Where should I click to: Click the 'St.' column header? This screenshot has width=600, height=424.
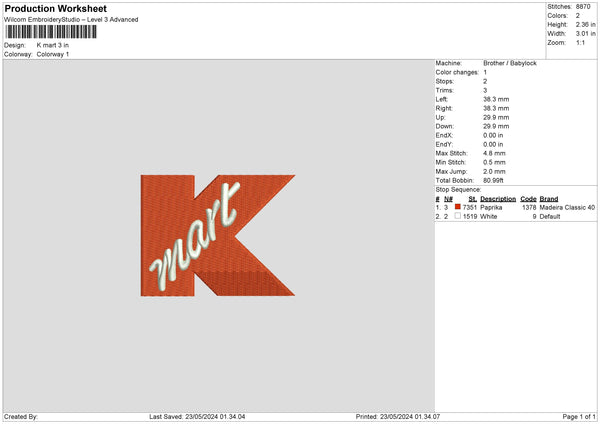473,199
